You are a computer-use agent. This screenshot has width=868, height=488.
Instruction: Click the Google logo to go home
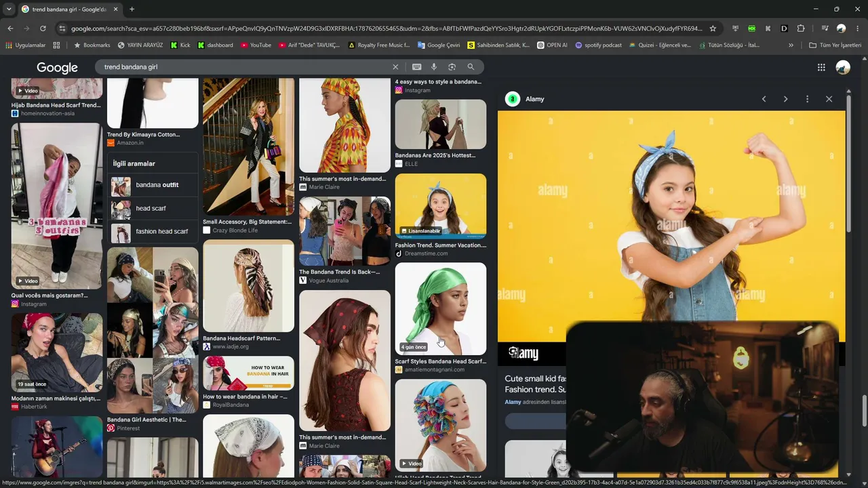(x=57, y=68)
